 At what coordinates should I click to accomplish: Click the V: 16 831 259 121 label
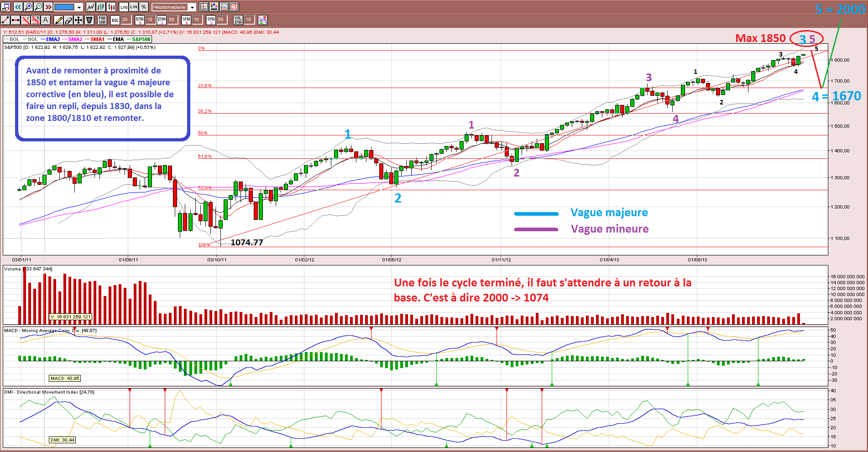point(71,317)
